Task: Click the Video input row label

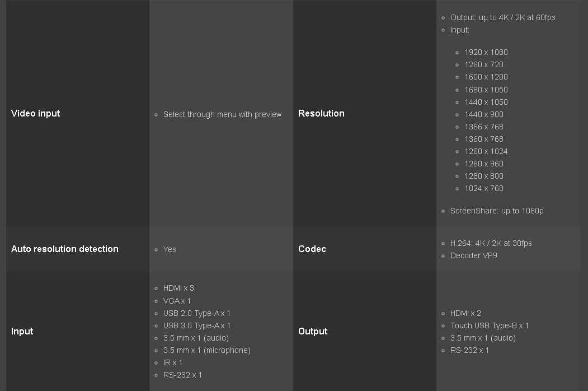Action: tap(36, 113)
